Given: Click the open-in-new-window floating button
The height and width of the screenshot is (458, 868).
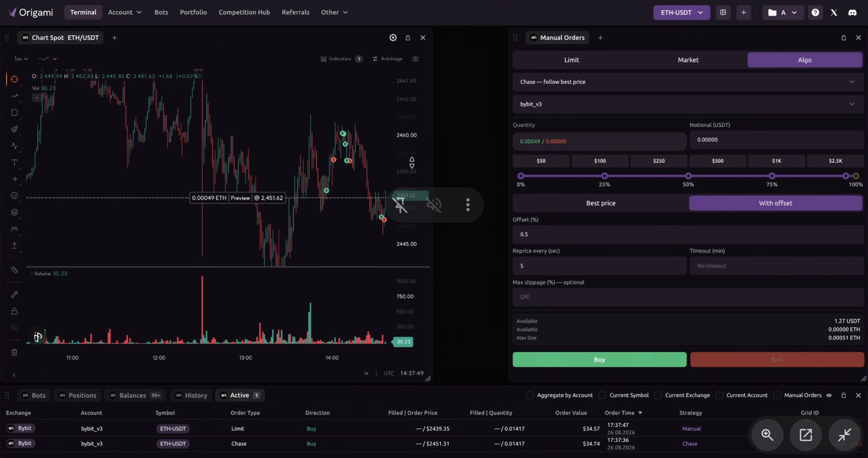Looking at the screenshot, I should 806,435.
